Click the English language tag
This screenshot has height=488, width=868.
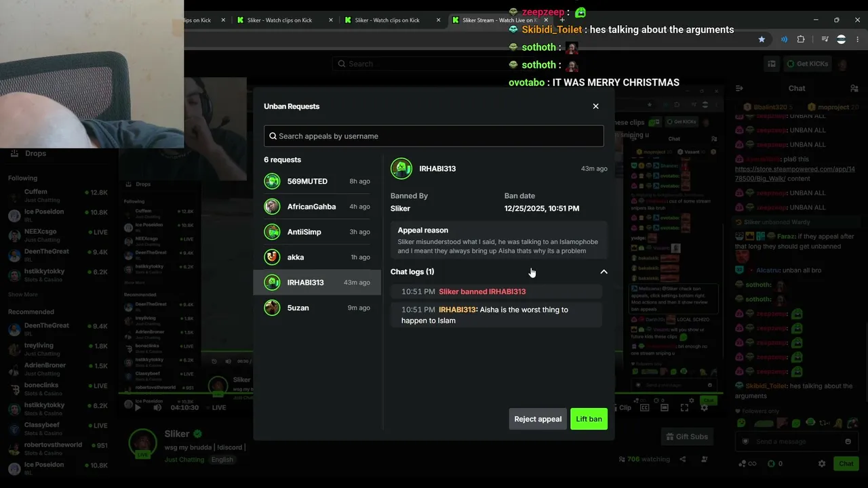[222, 460]
